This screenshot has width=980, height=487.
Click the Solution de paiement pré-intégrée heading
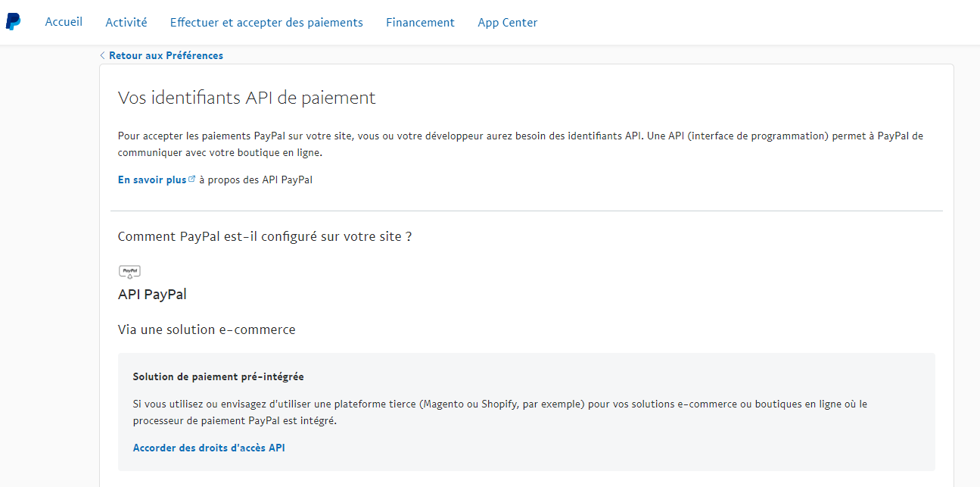click(218, 376)
